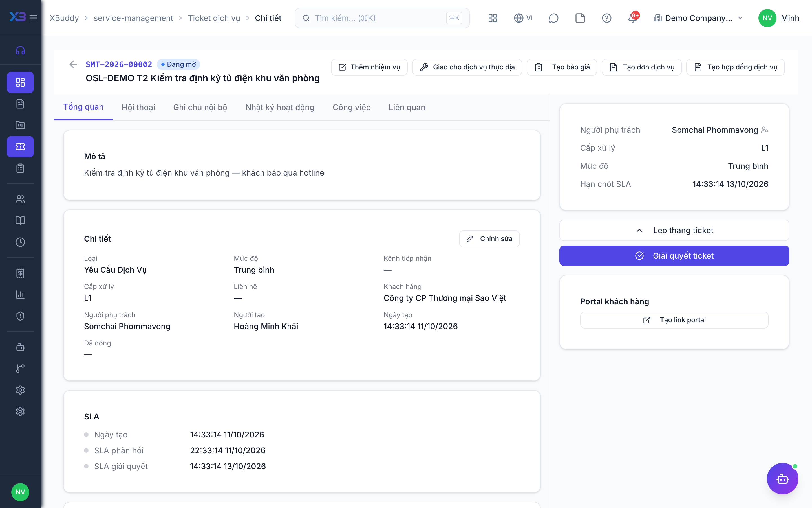This screenshot has width=812, height=508.
Task: Click Tạo báo giá button
Action: click(x=562, y=67)
